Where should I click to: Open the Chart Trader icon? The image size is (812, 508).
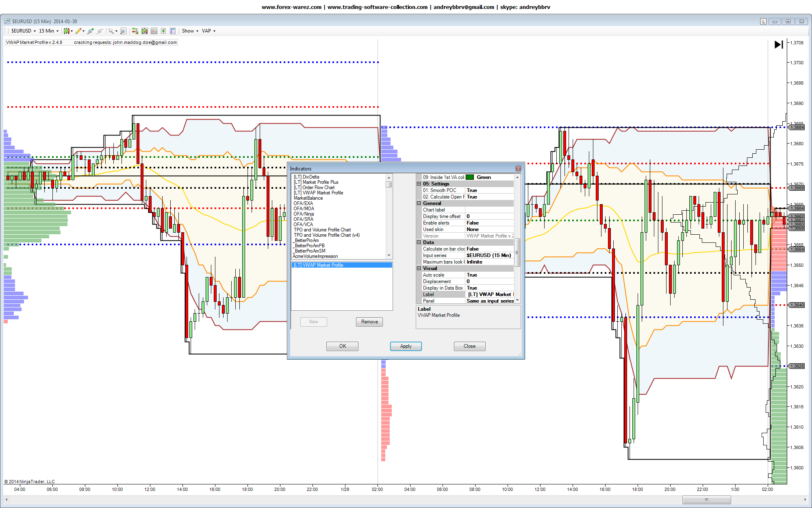[x=135, y=31]
